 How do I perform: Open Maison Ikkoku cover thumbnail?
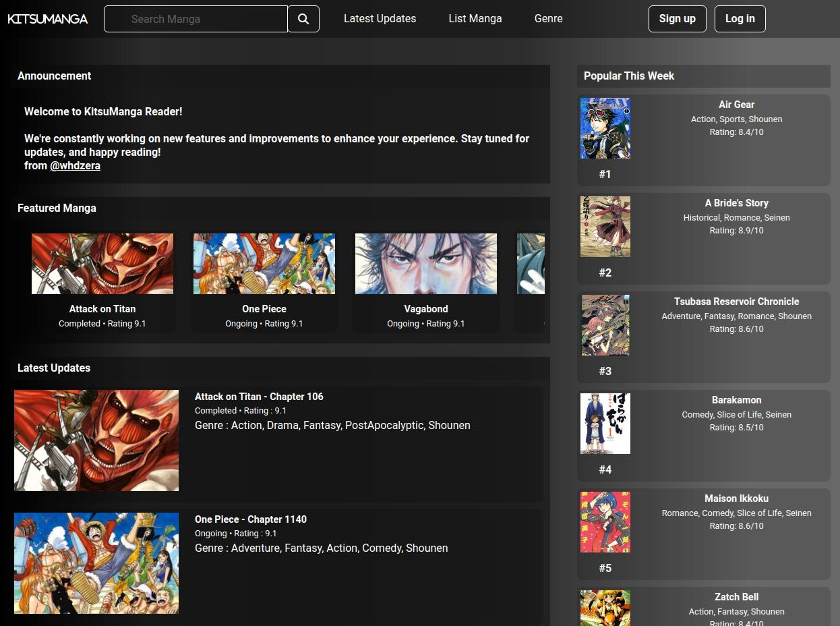pos(605,522)
